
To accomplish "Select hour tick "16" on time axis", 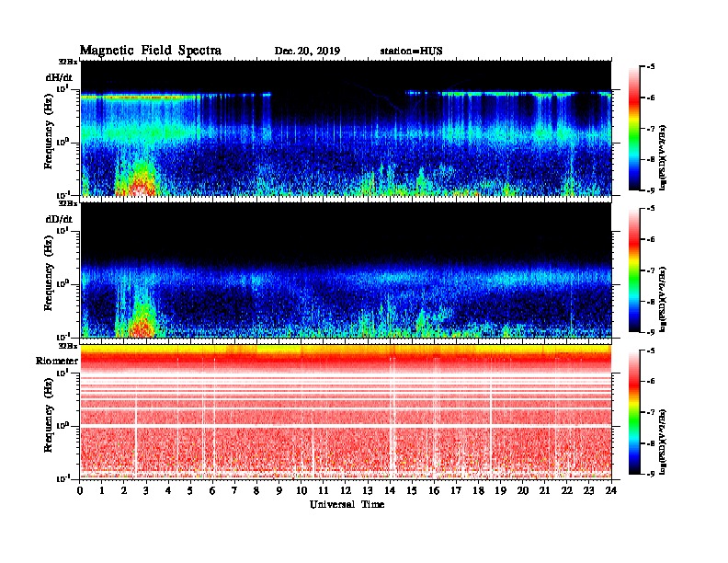I will click(434, 490).
